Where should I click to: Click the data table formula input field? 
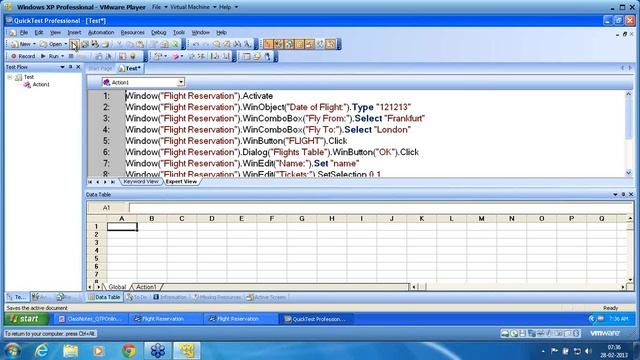coord(380,208)
